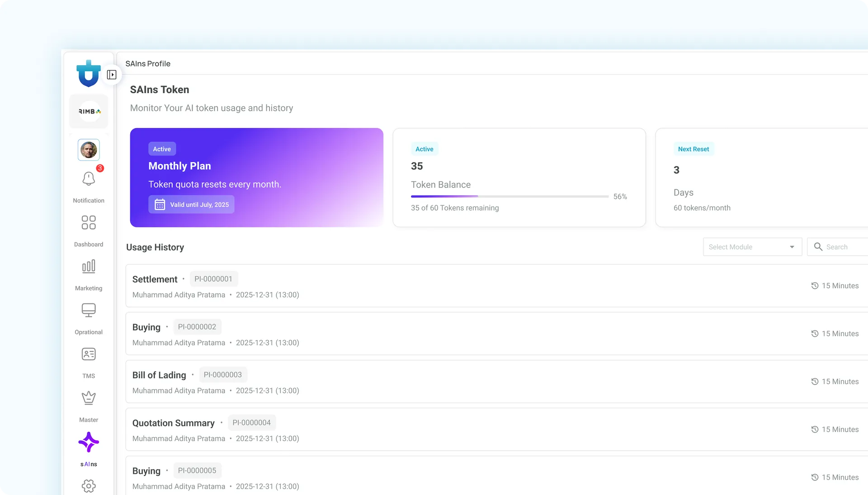Open the RIMBA company logo tile

click(89, 111)
